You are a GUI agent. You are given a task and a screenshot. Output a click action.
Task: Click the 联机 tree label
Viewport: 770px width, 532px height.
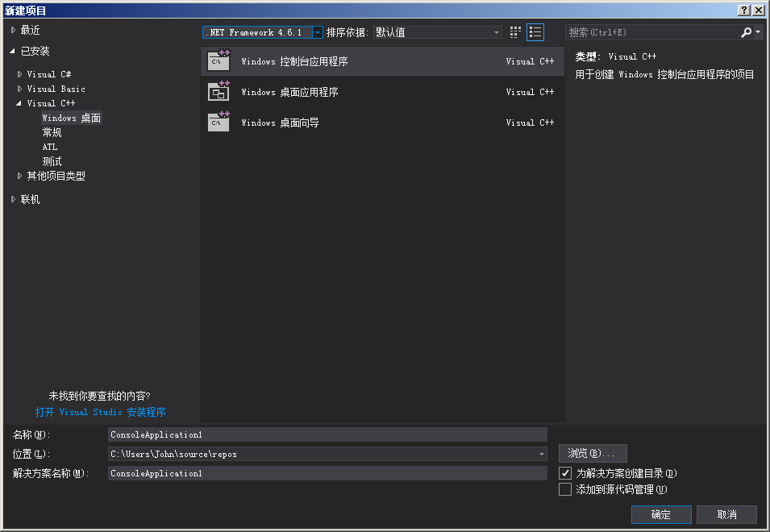30,199
